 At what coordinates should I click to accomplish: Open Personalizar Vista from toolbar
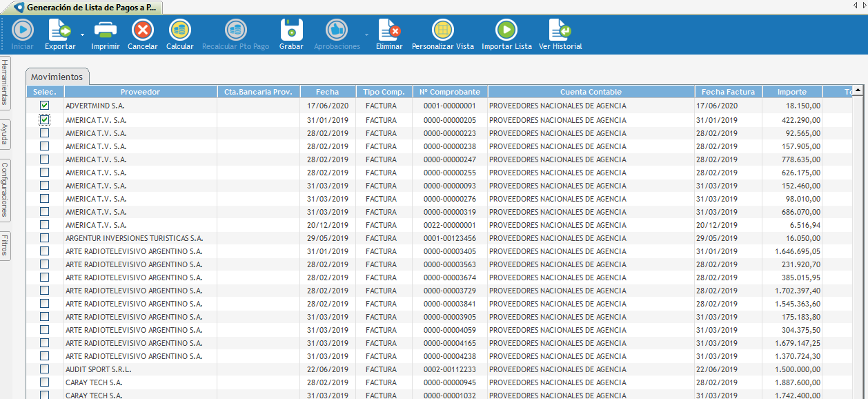pyautogui.click(x=442, y=30)
